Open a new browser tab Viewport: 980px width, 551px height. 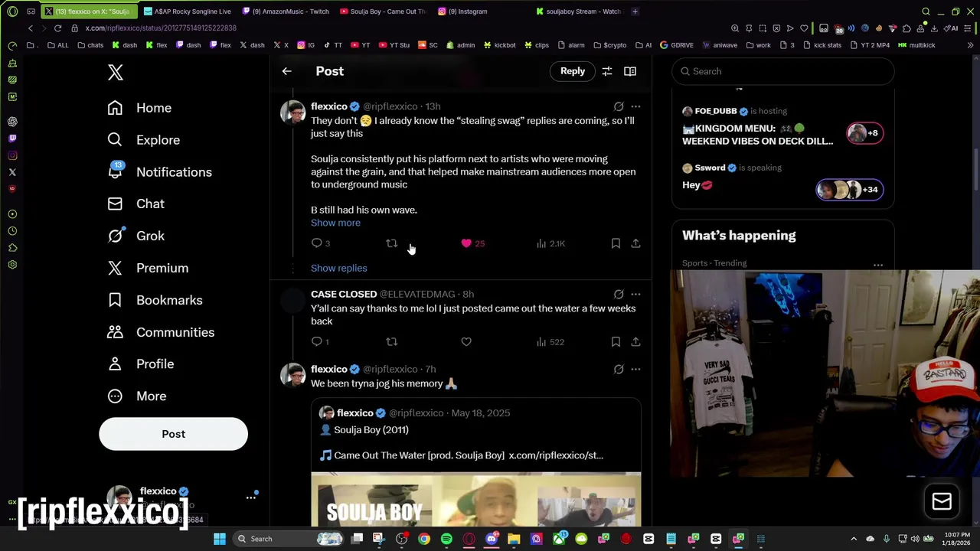(635, 11)
